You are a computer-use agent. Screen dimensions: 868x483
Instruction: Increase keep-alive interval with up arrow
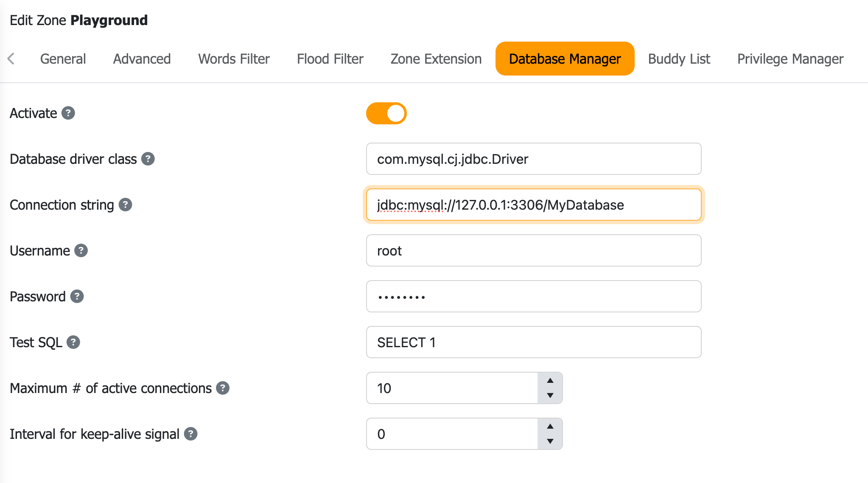[x=550, y=427]
